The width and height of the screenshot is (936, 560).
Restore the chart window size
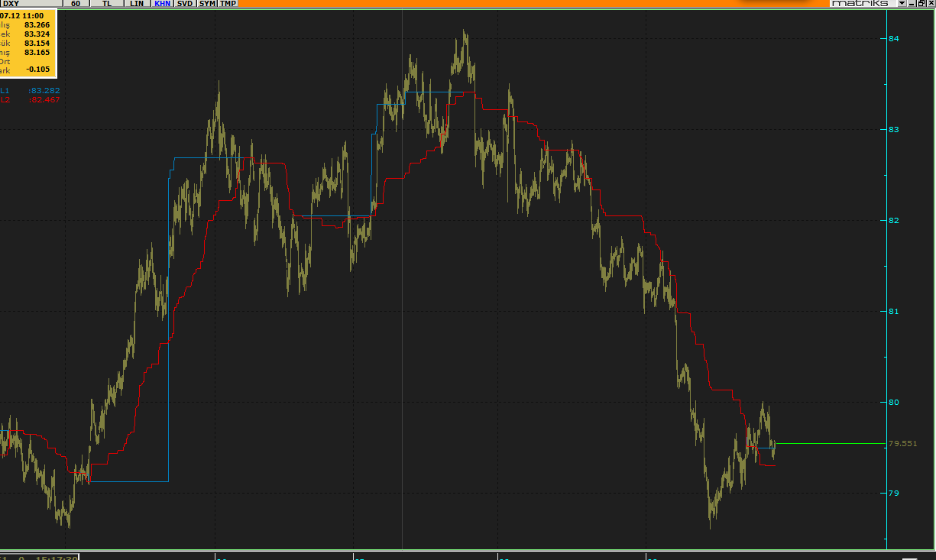[921, 3]
